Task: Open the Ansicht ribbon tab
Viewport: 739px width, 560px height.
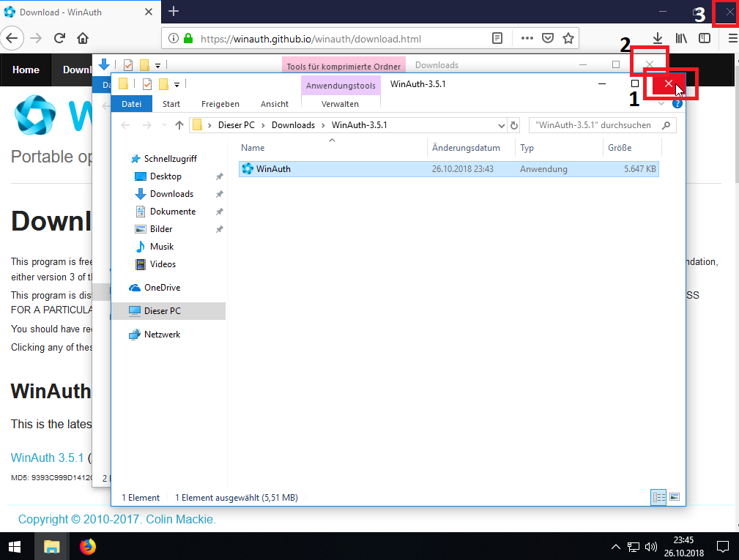Action: [x=275, y=104]
